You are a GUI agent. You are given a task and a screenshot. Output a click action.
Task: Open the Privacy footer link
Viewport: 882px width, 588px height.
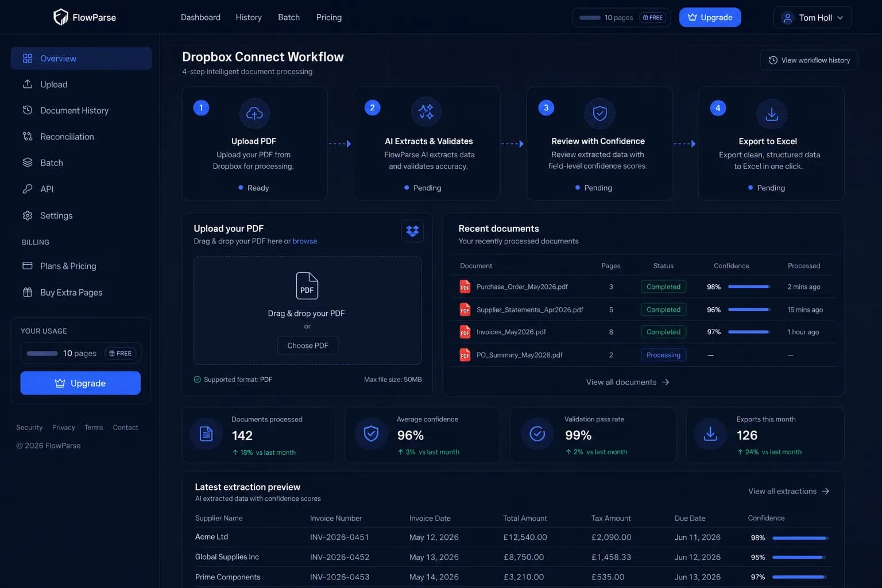(64, 427)
